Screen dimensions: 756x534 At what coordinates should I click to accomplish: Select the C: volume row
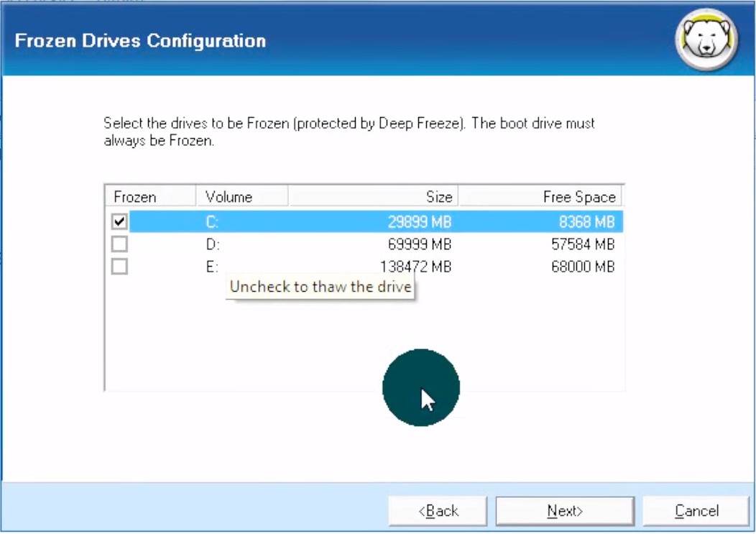212,222
